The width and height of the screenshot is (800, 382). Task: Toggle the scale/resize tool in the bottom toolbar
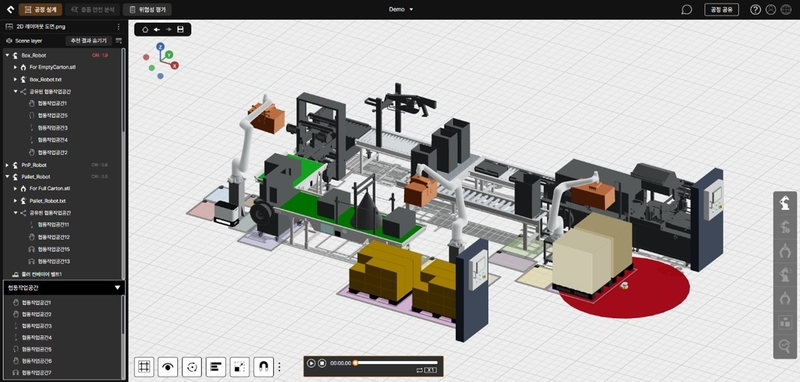240,366
